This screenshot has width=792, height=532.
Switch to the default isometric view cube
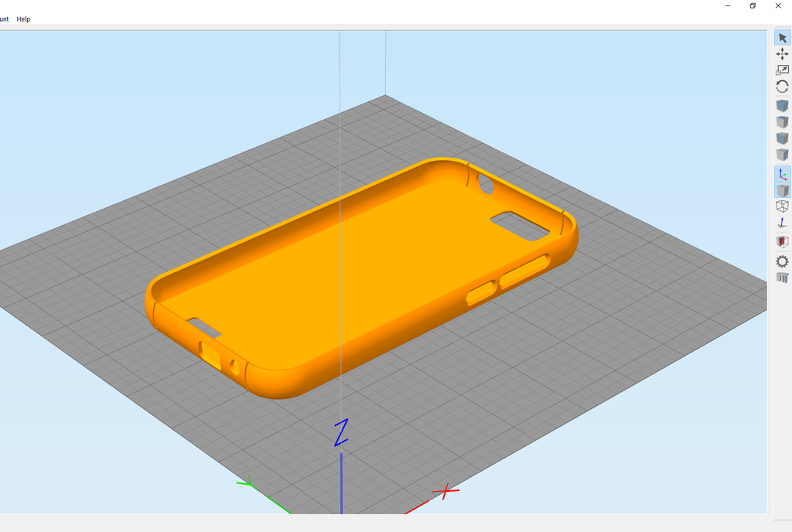tap(783, 105)
